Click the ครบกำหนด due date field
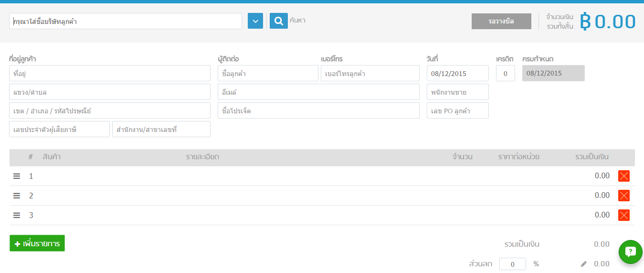This screenshot has width=644, height=273. 553,73
